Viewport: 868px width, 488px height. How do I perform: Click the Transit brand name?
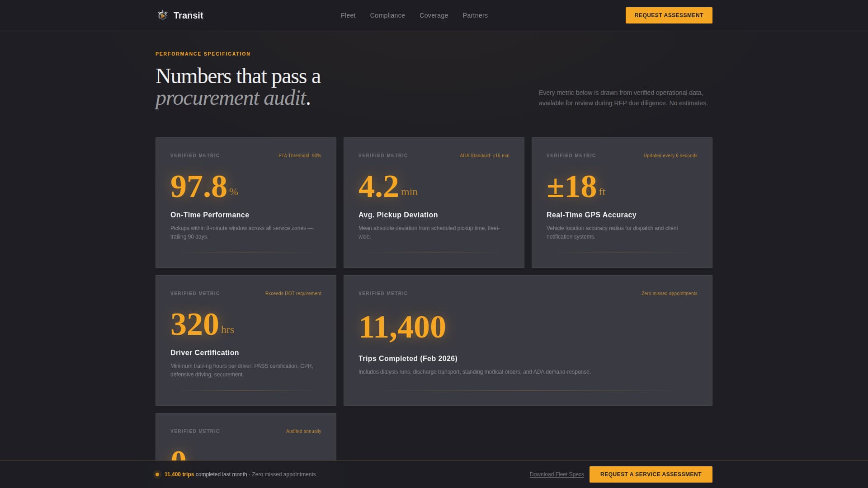coord(188,15)
